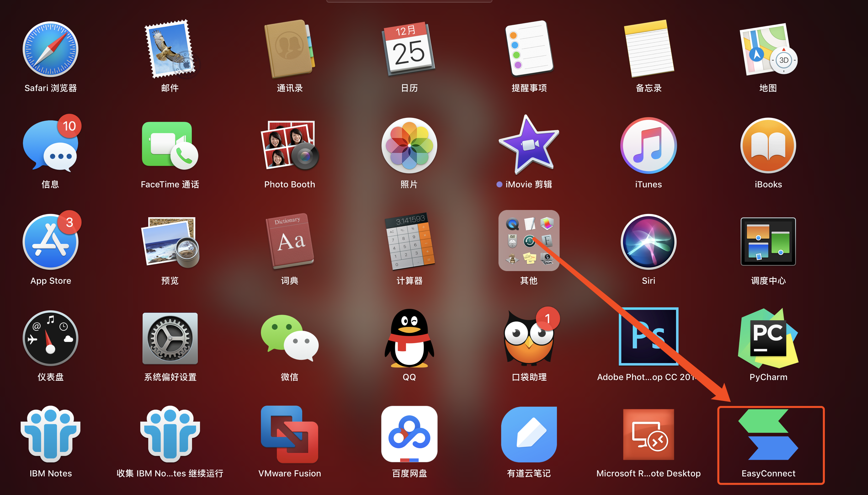Launch PyCharm
The height and width of the screenshot is (495, 868).
click(x=768, y=338)
